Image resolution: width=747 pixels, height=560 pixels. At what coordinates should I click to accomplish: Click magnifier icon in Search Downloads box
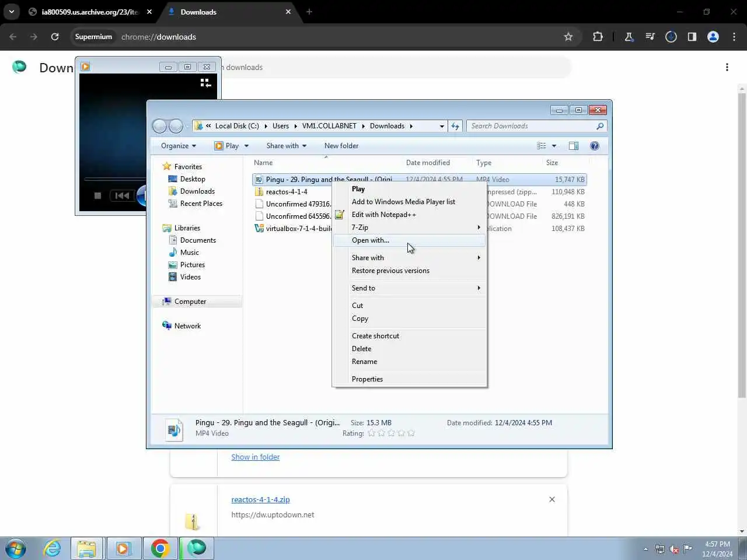(599, 126)
